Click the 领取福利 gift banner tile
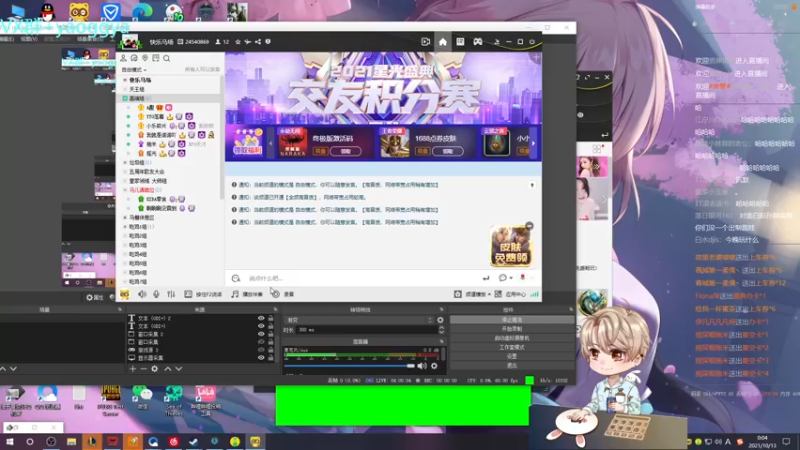This screenshot has width=800, height=450. pyautogui.click(x=247, y=142)
